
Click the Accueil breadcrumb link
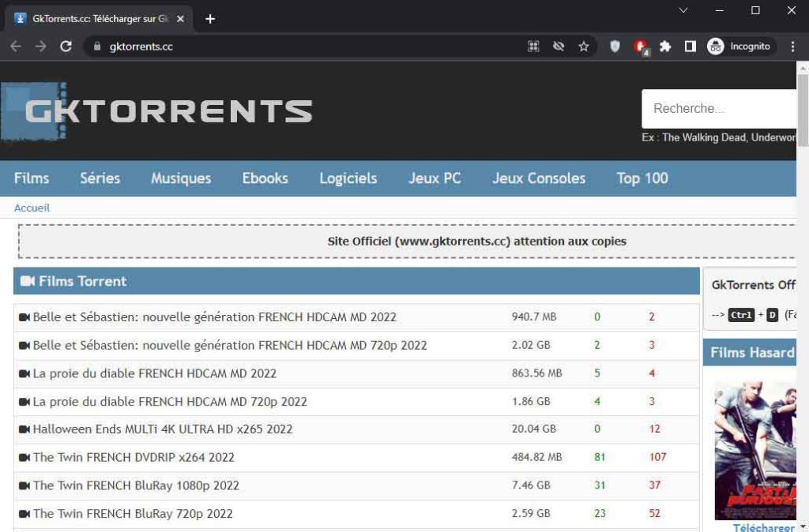pos(32,208)
